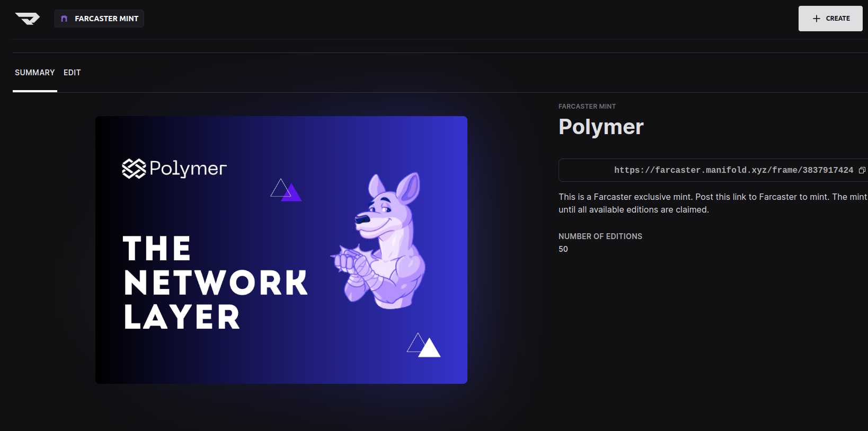Select the farcaster.manifold.xyz frame URL field
This screenshot has width=868, height=431.
(x=713, y=170)
